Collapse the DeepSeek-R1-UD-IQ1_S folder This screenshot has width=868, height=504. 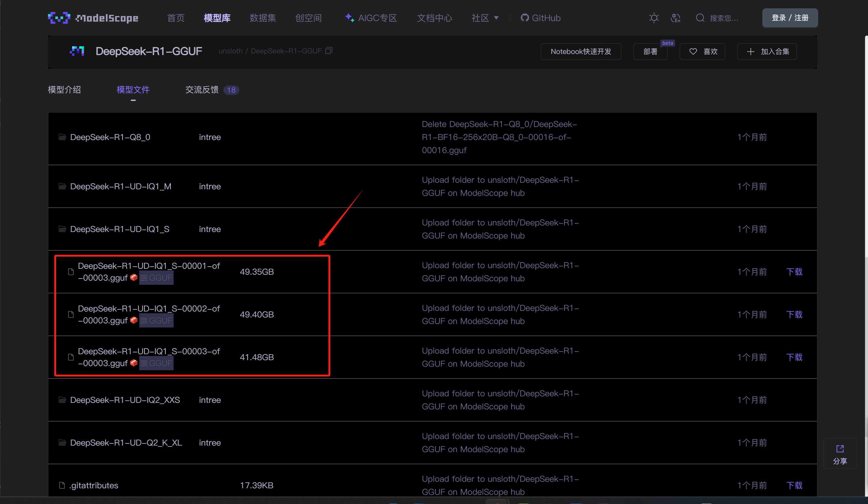[x=120, y=229]
